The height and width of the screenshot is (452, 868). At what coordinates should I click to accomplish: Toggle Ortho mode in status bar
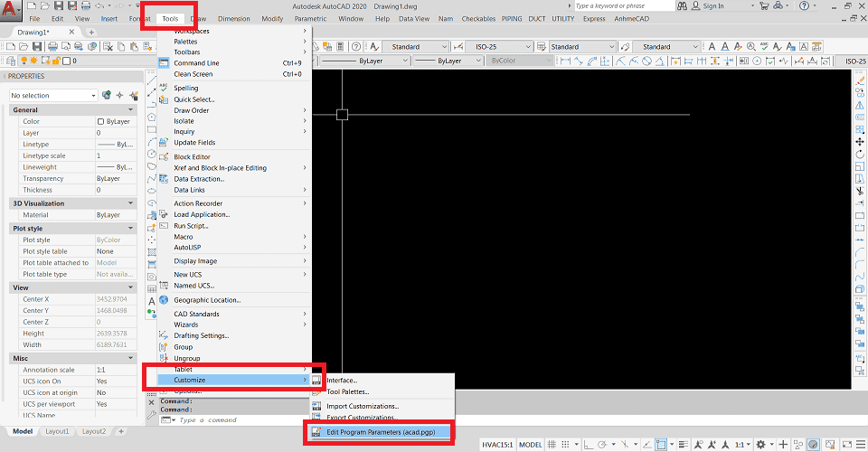click(x=588, y=444)
